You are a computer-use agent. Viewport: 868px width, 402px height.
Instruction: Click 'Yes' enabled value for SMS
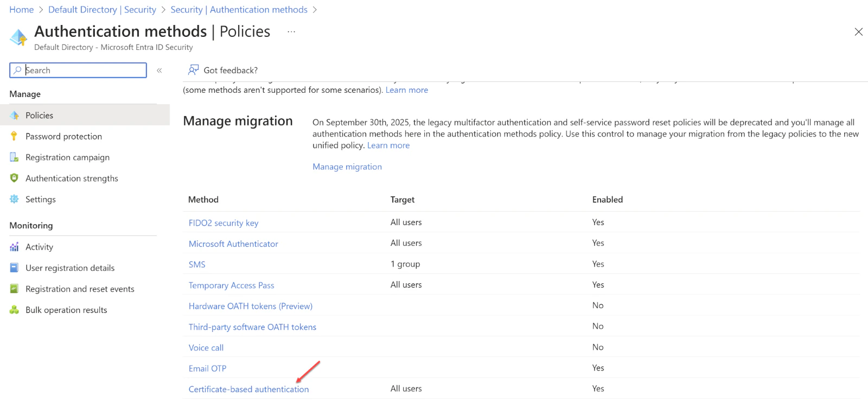point(598,264)
